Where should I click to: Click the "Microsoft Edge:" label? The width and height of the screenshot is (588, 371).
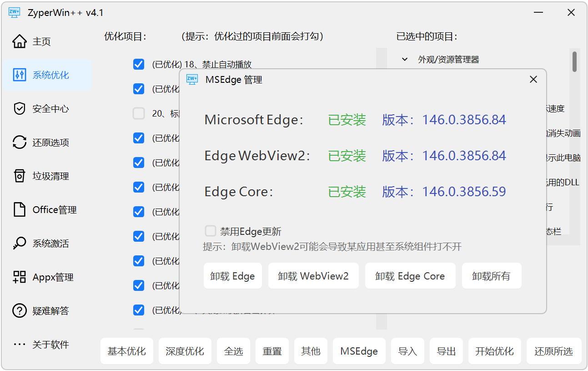click(x=254, y=120)
